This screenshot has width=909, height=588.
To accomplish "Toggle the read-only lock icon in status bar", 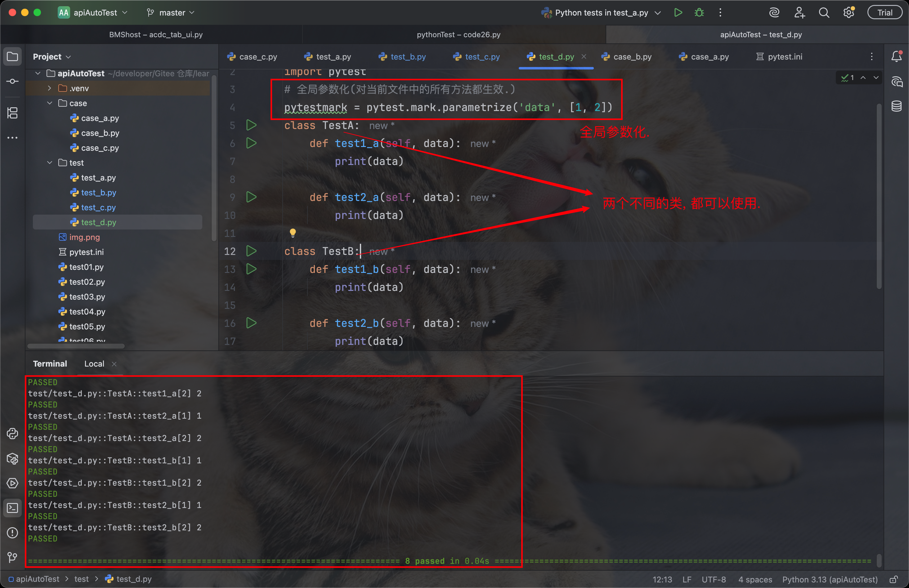I will (x=893, y=579).
